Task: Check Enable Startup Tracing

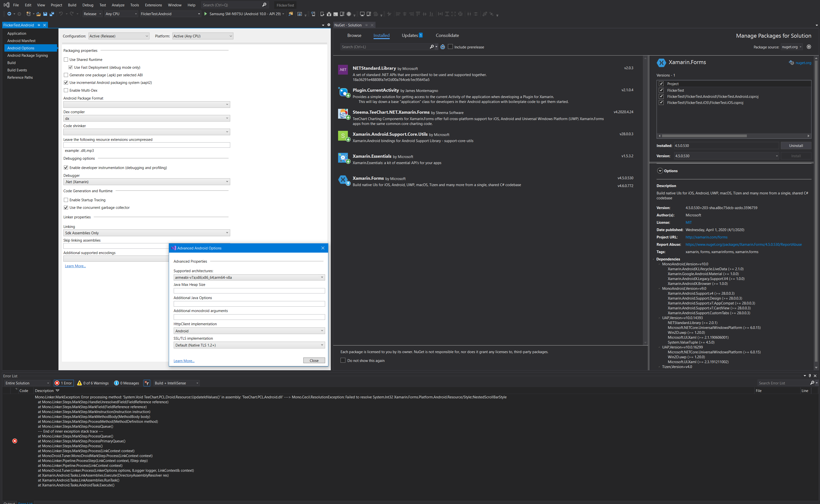Action: tap(66, 200)
